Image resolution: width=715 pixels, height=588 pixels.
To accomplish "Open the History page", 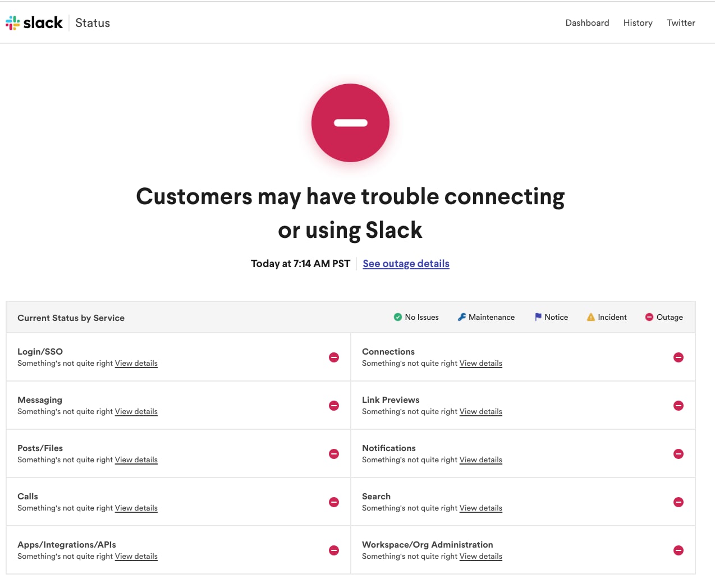I will pos(638,23).
